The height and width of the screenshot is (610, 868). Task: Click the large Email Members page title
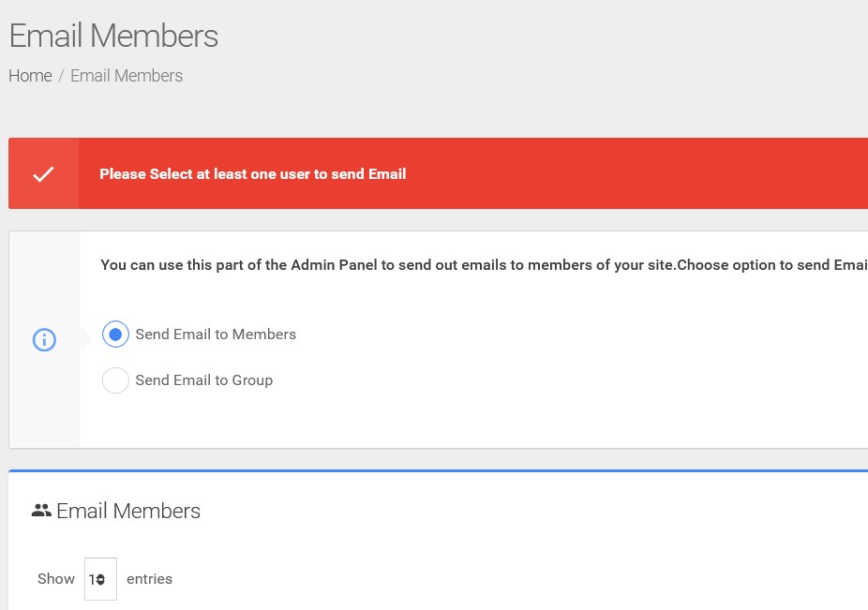[x=113, y=36]
